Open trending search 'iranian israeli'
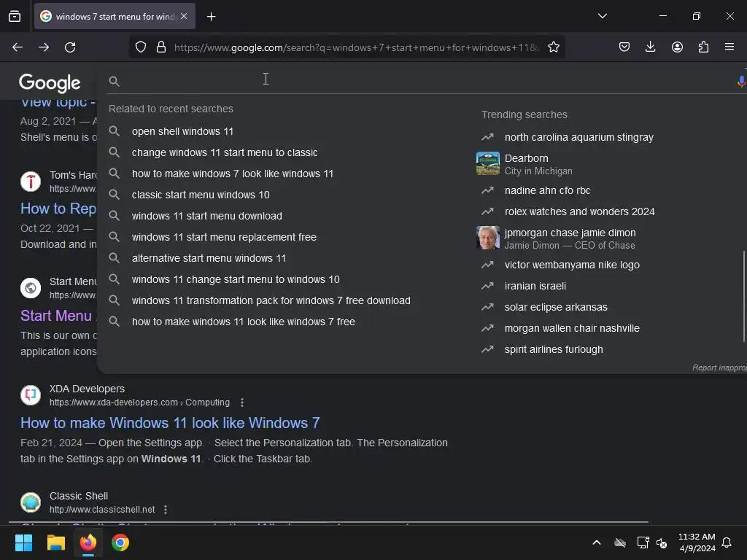This screenshot has width=747, height=560. tap(535, 286)
